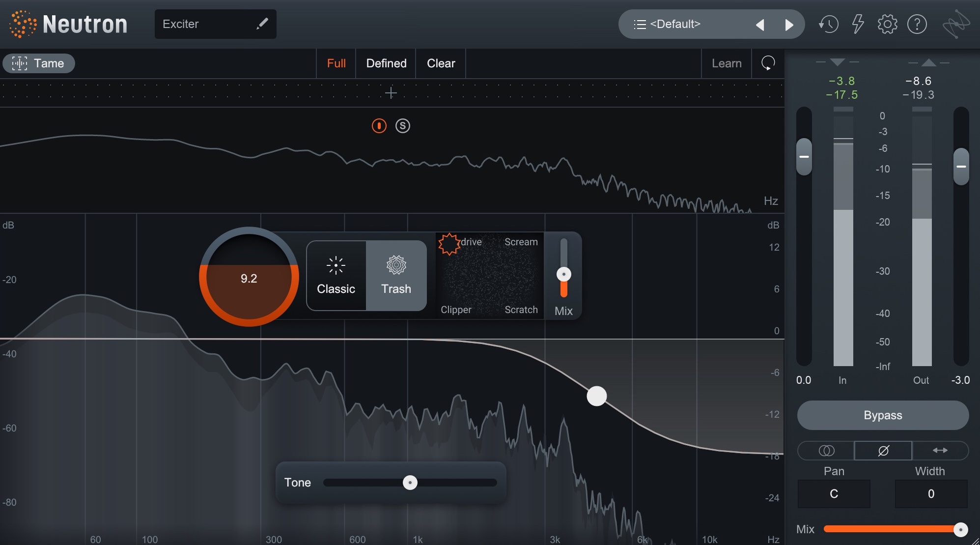Viewport: 980px width, 545px height.
Task: Click the stereo channel overlap icon
Action: [x=826, y=451]
